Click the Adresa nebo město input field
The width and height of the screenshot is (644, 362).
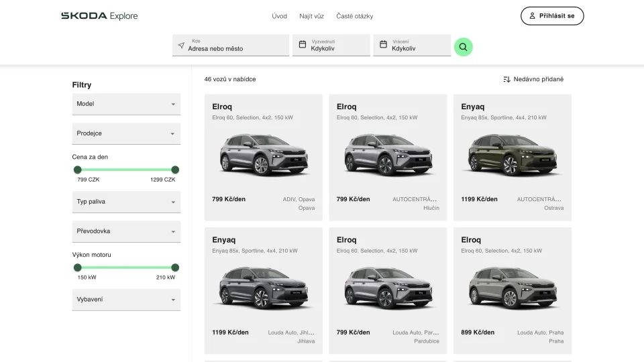[235, 49]
